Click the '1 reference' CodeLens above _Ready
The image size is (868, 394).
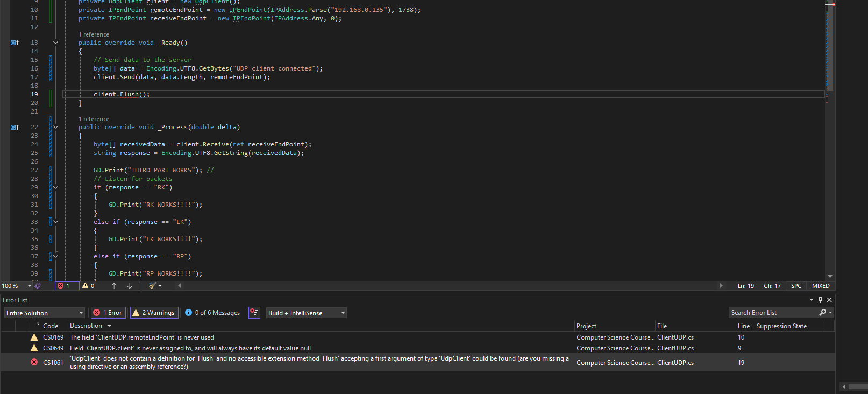click(x=94, y=34)
